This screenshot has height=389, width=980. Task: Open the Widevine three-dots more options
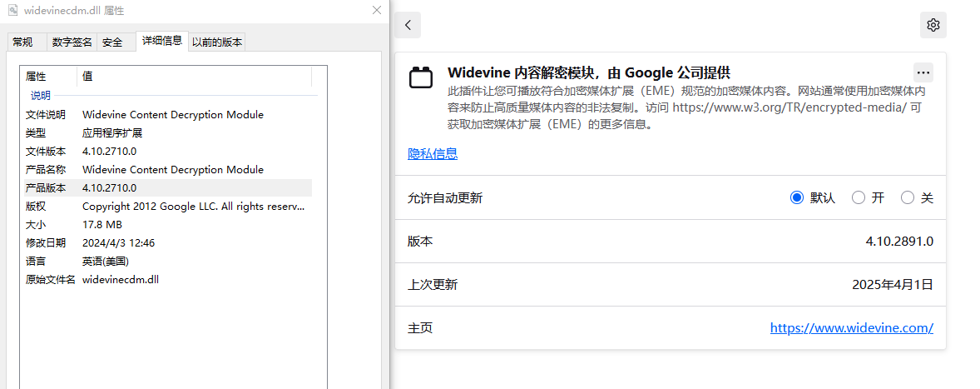(923, 72)
